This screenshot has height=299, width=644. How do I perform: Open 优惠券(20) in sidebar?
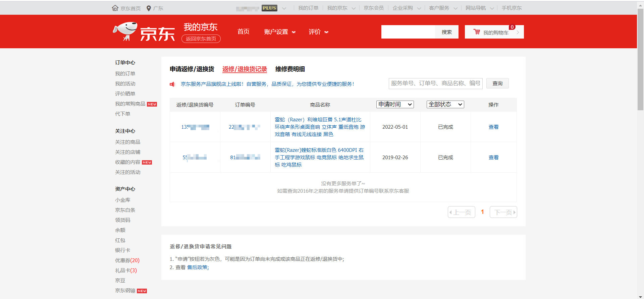(x=127, y=260)
